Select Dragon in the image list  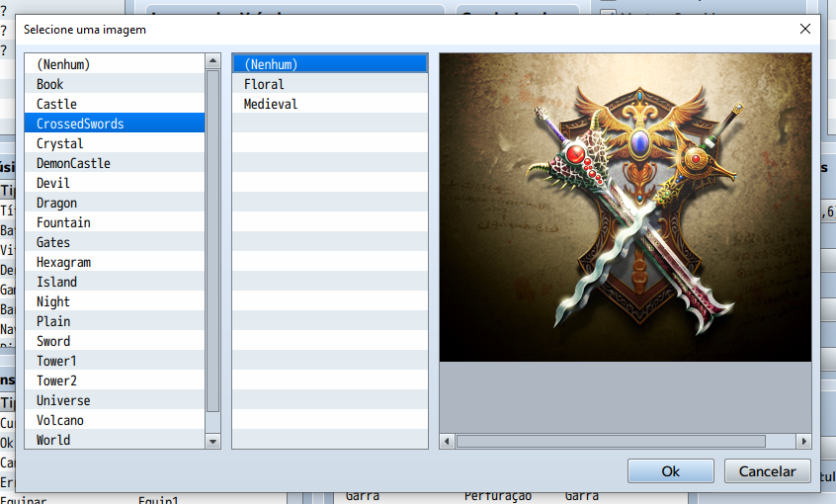coord(115,203)
